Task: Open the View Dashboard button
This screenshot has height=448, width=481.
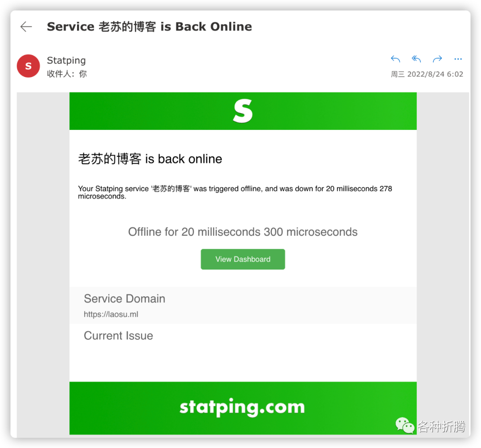Action: tap(243, 259)
